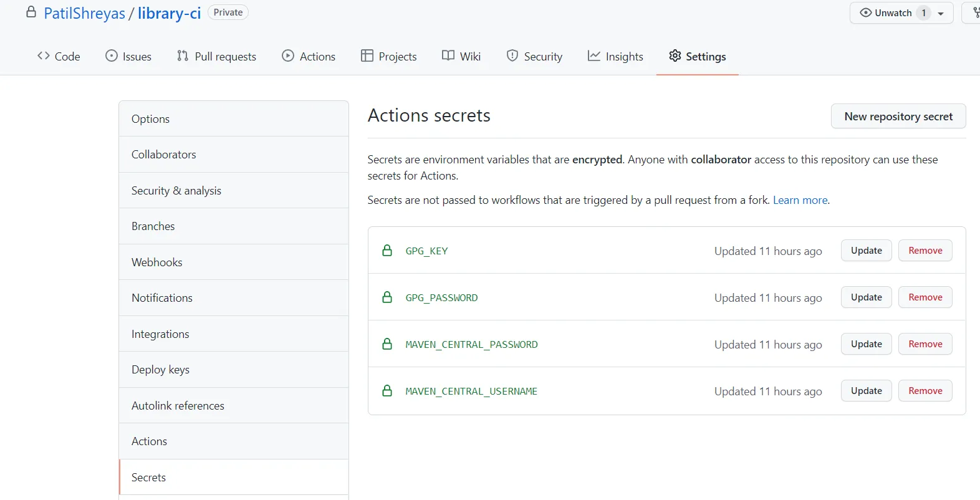Open Webhooks settings
Image resolution: width=980 pixels, height=500 pixels.
pyautogui.click(x=234, y=262)
